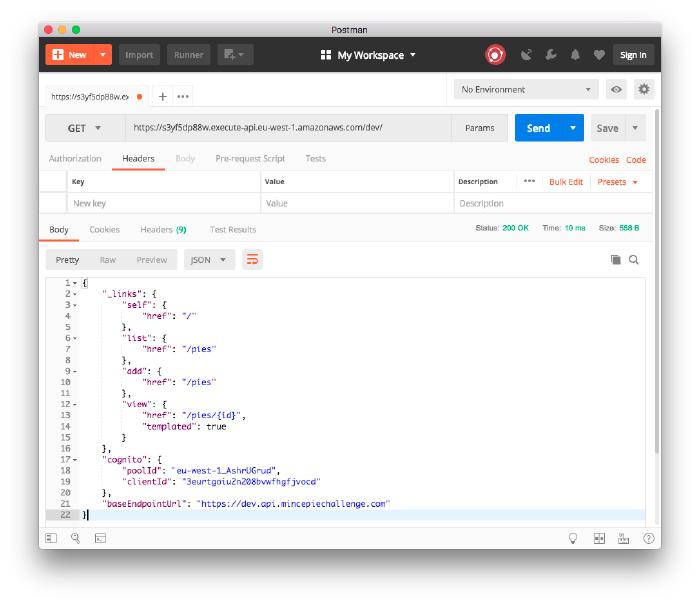Add a new request tab with plus
The image size is (700, 604).
tap(162, 96)
